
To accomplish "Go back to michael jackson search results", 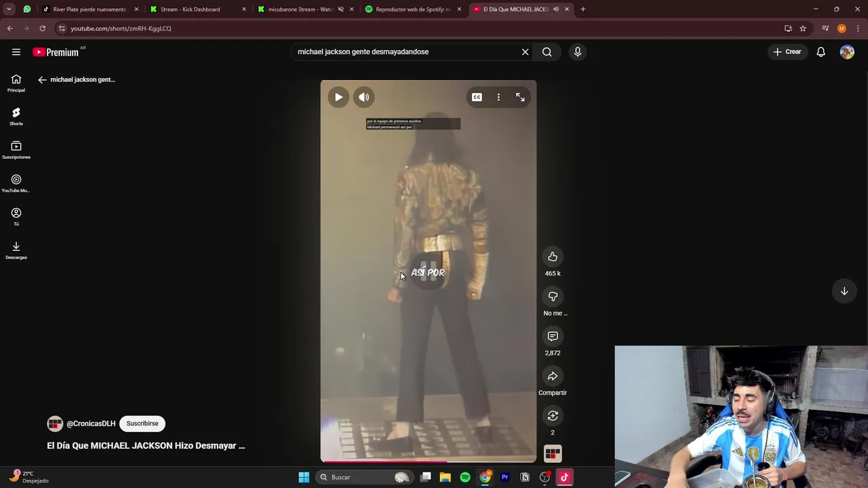I will 42,79.
